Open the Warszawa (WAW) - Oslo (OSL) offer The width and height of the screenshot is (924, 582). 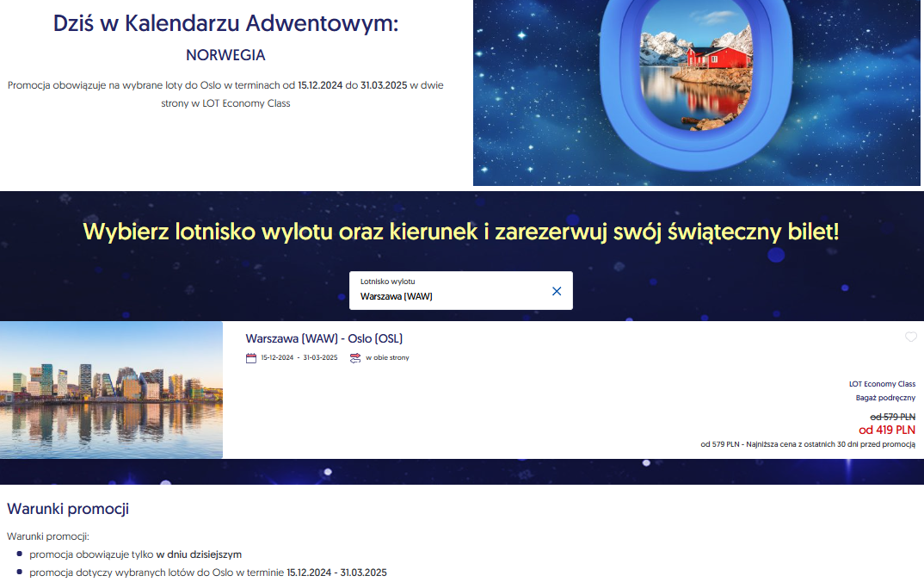point(324,338)
